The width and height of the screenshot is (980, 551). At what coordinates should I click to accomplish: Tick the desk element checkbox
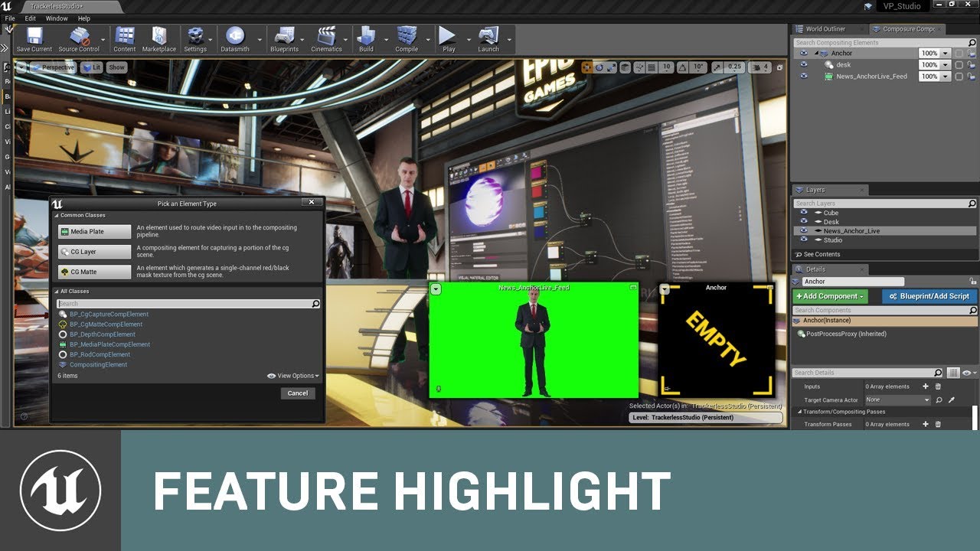click(x=959, y=65)
